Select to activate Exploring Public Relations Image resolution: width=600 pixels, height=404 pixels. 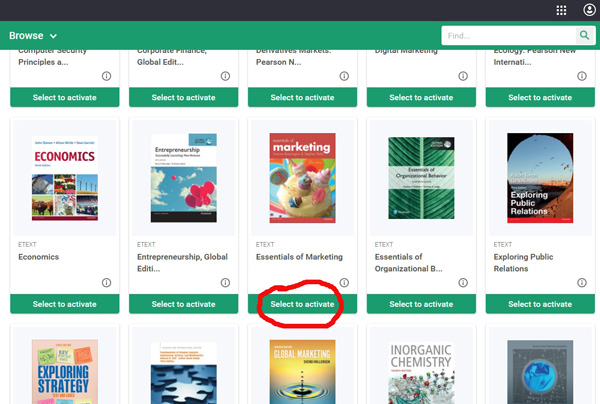coord(540,304)
